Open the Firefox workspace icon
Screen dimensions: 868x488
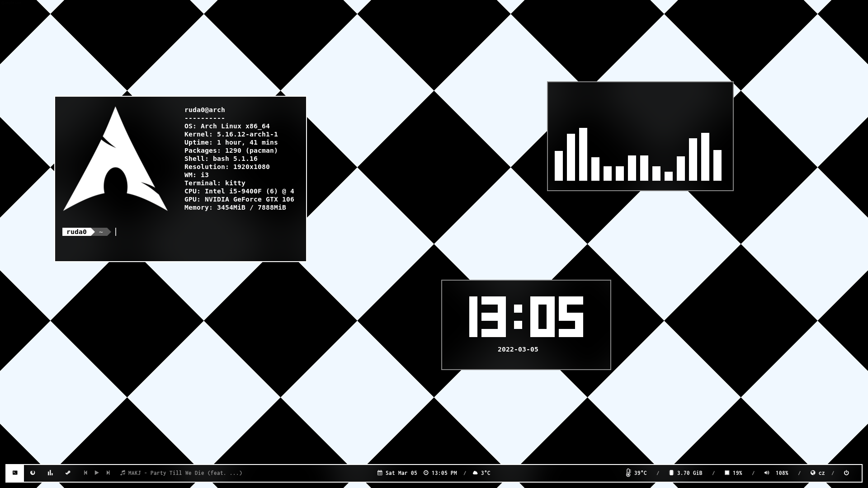coord(33,473)
